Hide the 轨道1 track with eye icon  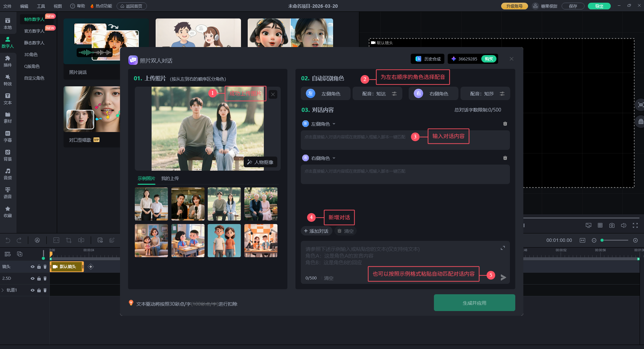tap(33, 290)
